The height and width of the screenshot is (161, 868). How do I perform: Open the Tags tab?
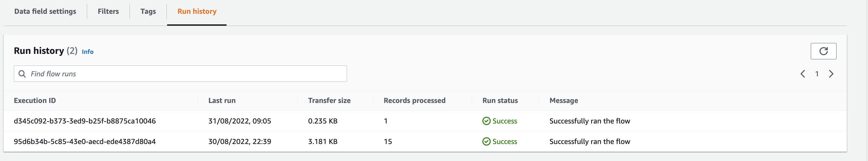(x=148, y=12)
